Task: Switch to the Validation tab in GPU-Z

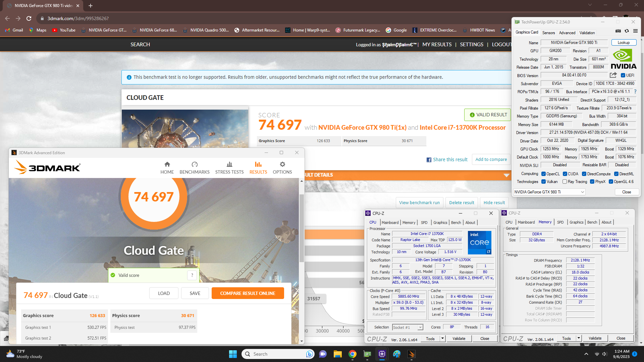Action: [587, 33]
